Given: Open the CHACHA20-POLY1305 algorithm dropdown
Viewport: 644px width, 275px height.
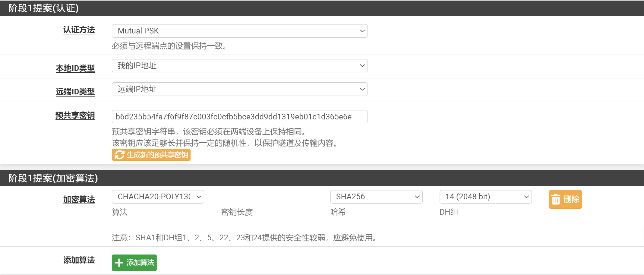Looking at the screenshot, I should [158, 197].
